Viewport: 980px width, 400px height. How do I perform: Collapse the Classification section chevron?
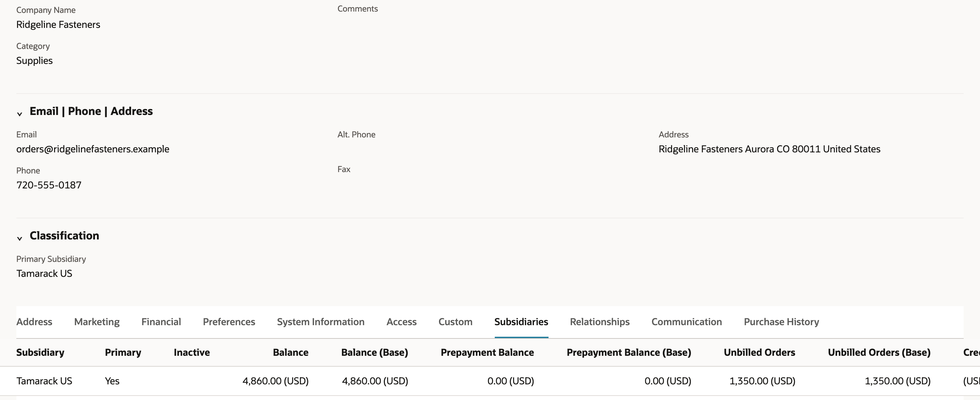click(x=19, y=238)
